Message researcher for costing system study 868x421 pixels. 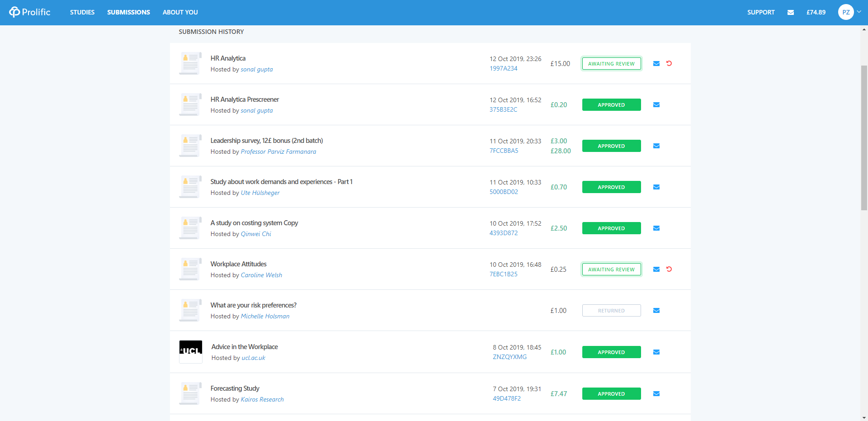656,228
